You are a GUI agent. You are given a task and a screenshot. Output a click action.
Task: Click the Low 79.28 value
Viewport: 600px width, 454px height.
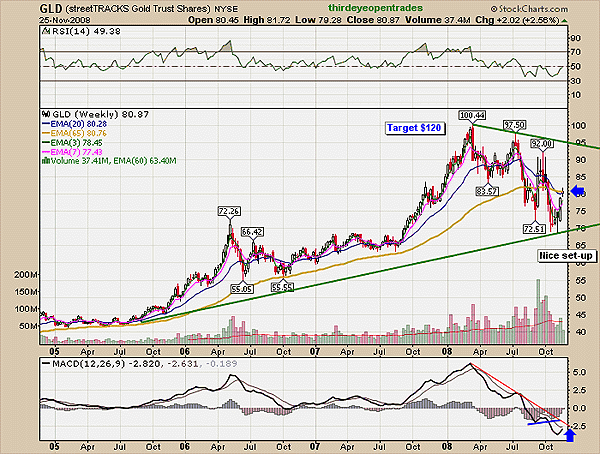(318, 20)
